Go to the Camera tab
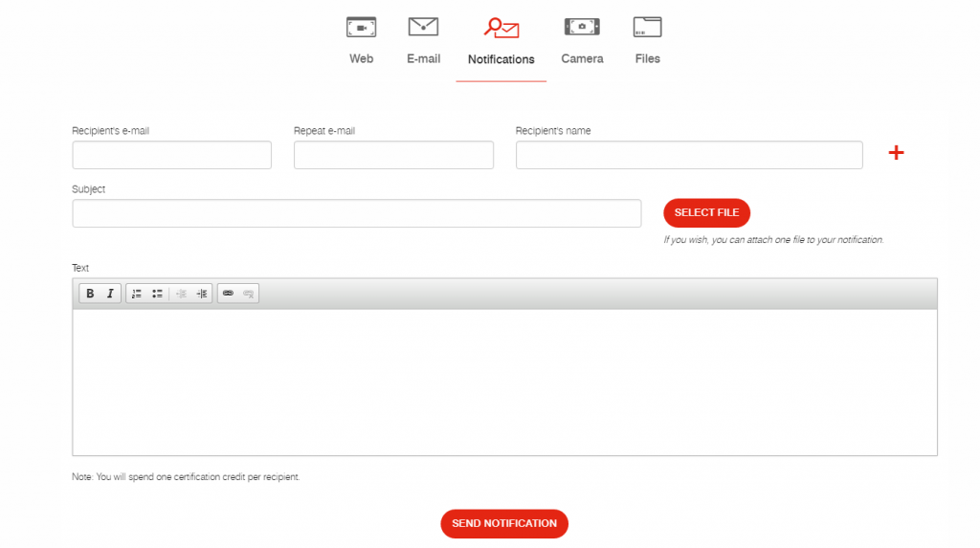Screen dimensions: 980x548 pos(582,40)
